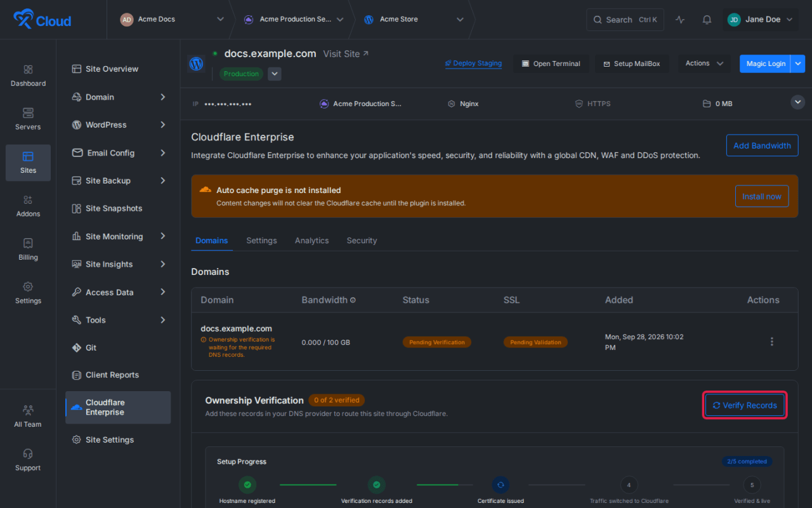Open Jane Doe account menu
Viewport: 812px width, 508px height.
[761, 20]
